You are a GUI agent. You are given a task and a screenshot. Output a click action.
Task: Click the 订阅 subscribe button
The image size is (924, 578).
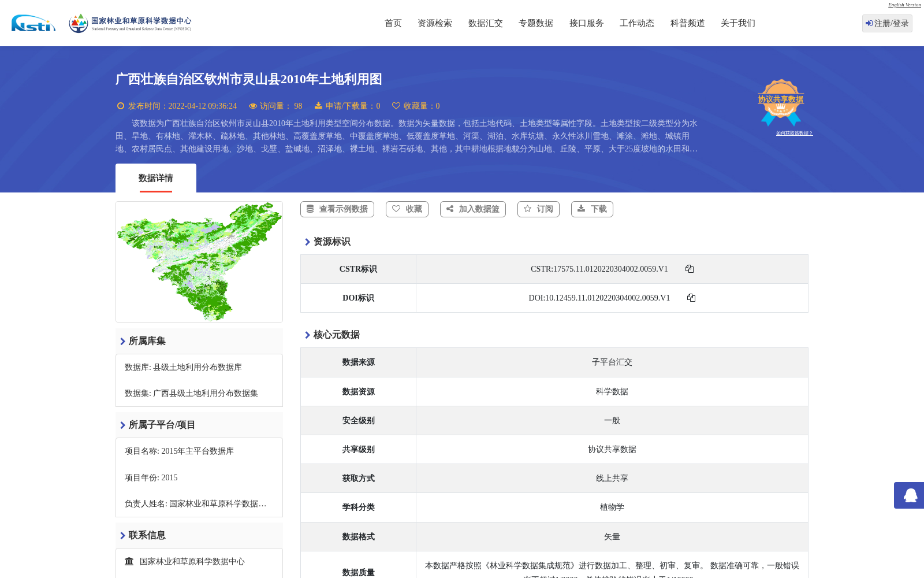[x=538, y=209]
